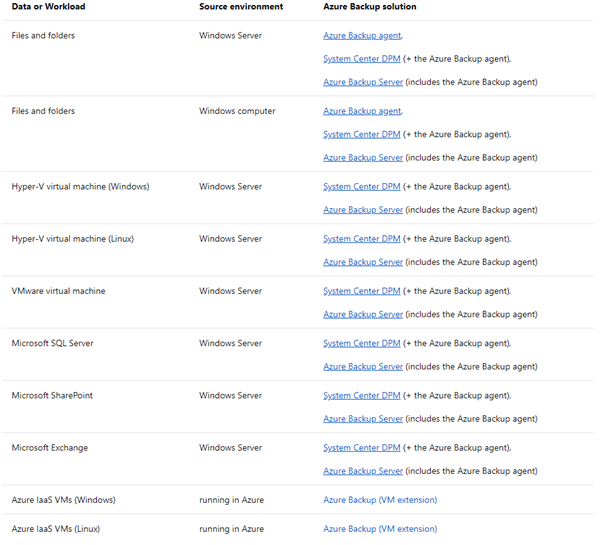
Task: Select Files and folders cell for Windows computer
Action: [43, 111]
